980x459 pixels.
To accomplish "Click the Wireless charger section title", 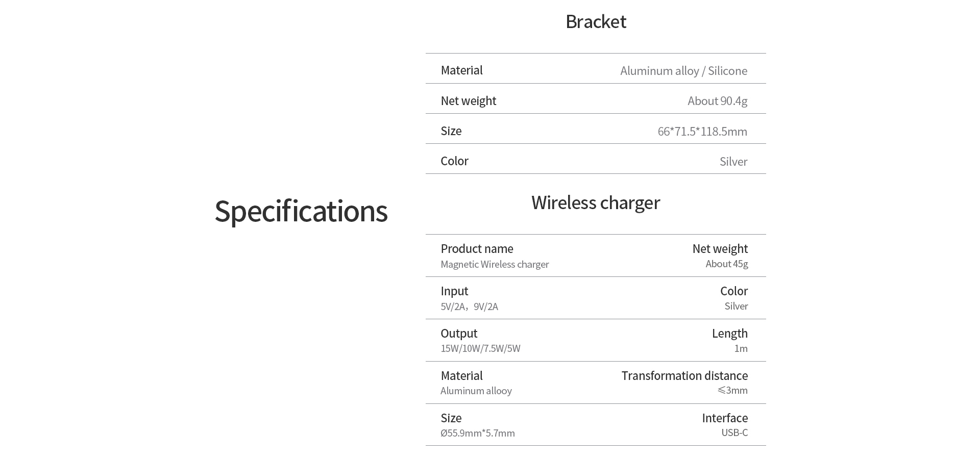I will tap(596, 203).
